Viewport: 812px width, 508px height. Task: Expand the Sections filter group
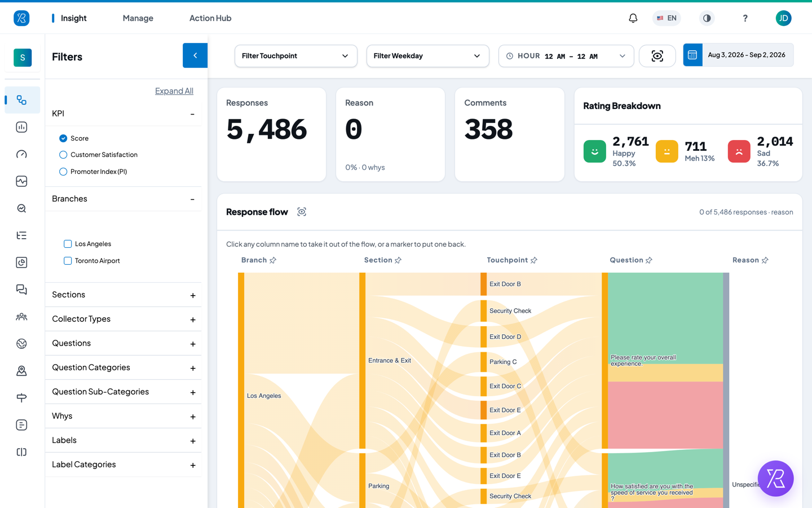(x=123, y=295)
